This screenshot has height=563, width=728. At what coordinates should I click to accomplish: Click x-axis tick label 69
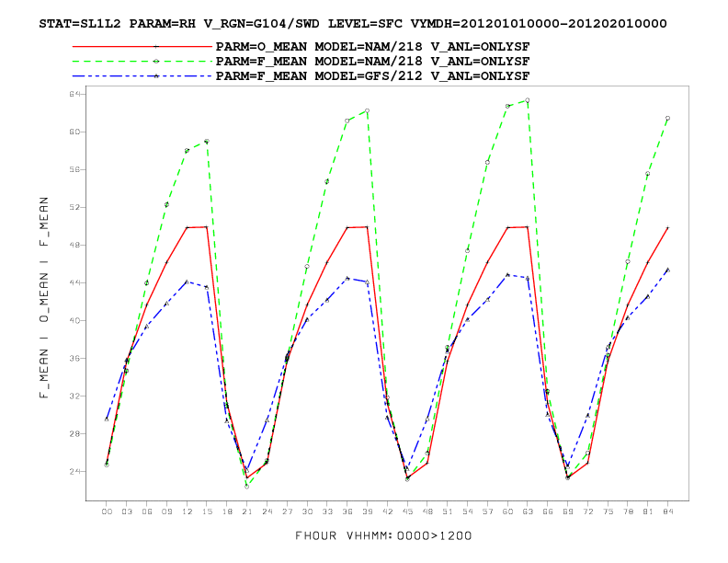click(x=567, y=511)
